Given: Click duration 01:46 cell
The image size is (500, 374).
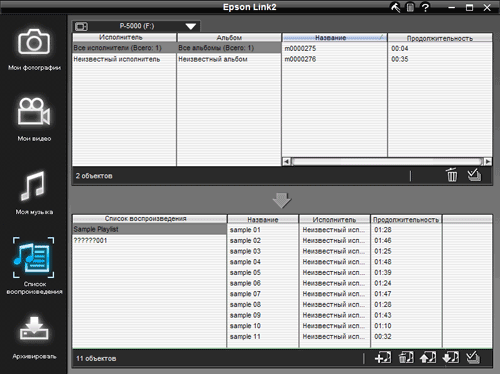Looking at the screenshot, I should (383, 240).
